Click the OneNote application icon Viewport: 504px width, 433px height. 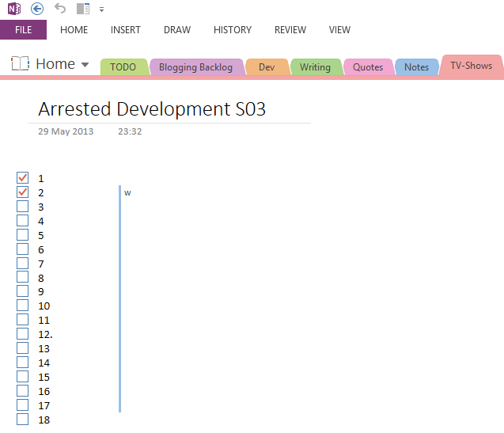[14, 9]
